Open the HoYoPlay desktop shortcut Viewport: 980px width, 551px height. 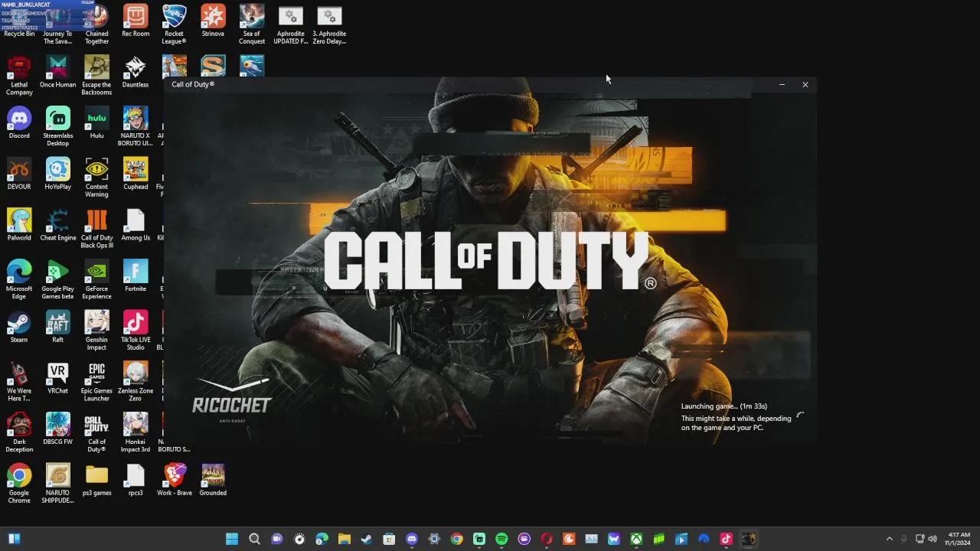tap(57, 174)
